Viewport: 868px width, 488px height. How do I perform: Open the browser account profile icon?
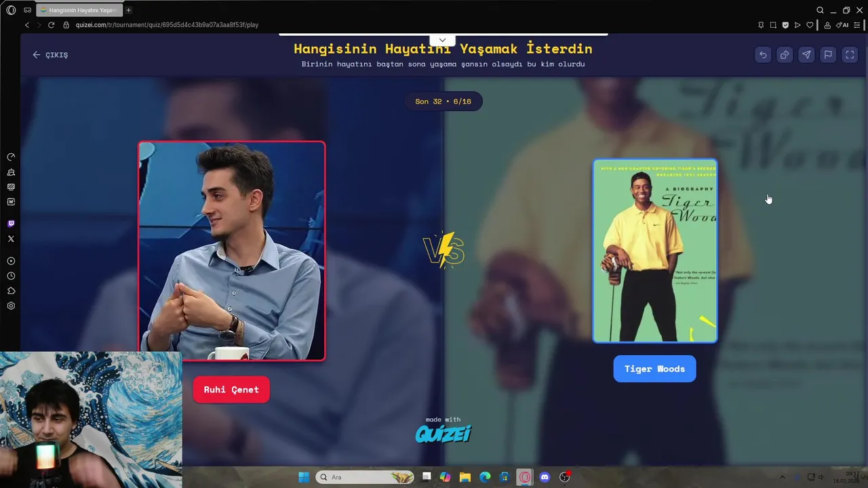pos(827,25)
